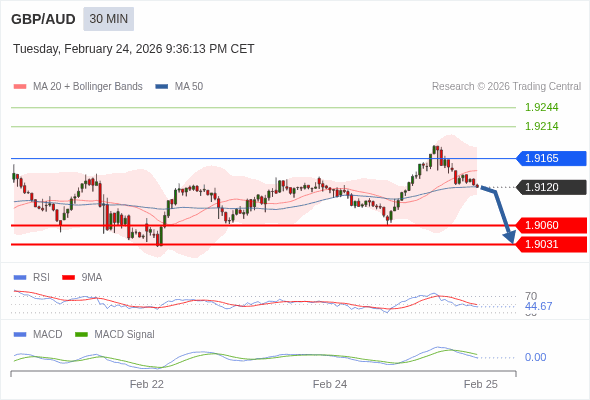Screen dimensions: 590x400
Task: Click the Feb 25 date axis label
Action: [x=481, y=384]
